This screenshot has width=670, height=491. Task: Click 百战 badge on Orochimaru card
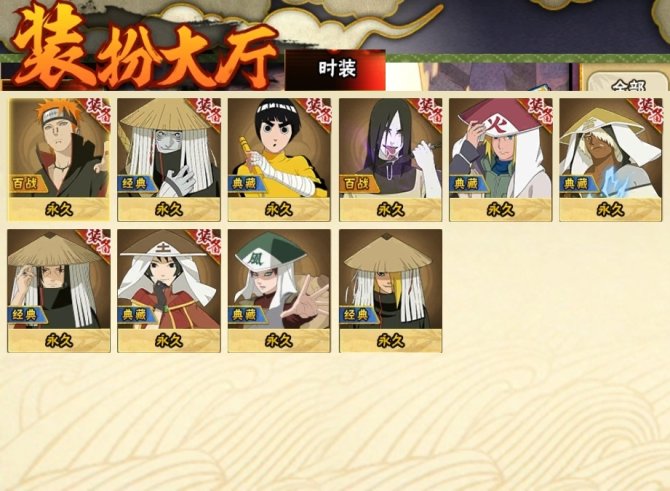(358, 184)
